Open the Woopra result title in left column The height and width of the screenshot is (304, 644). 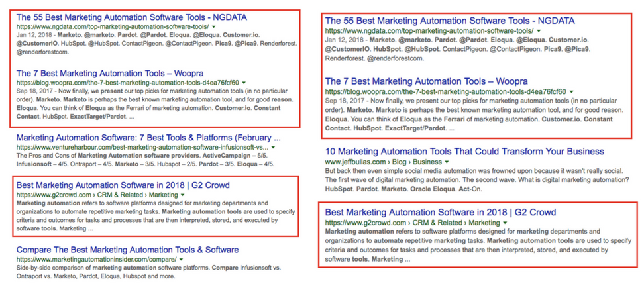point(109,73)
